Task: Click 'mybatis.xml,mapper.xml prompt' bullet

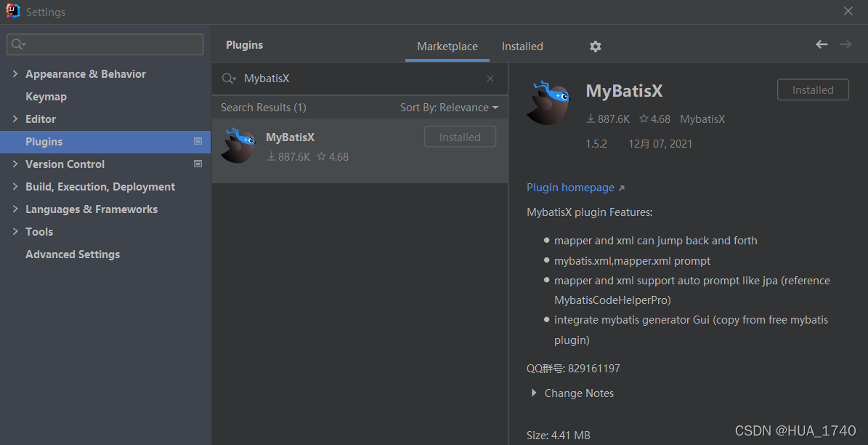Action: coord(632,261)
